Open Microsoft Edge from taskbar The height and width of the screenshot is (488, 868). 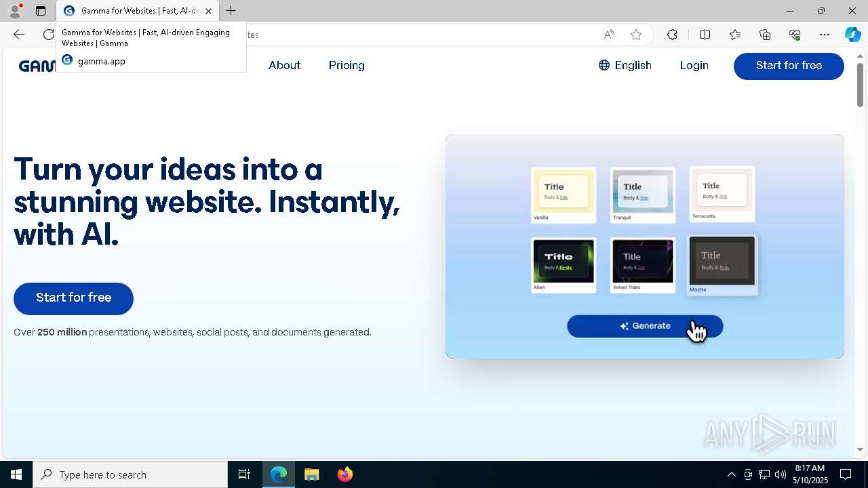point(279,474)
